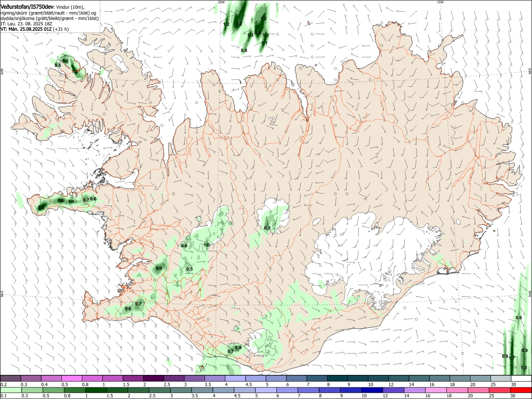Pick the hot pink 20 swatch in bottom legend row
532x399 pixels.
478,390
